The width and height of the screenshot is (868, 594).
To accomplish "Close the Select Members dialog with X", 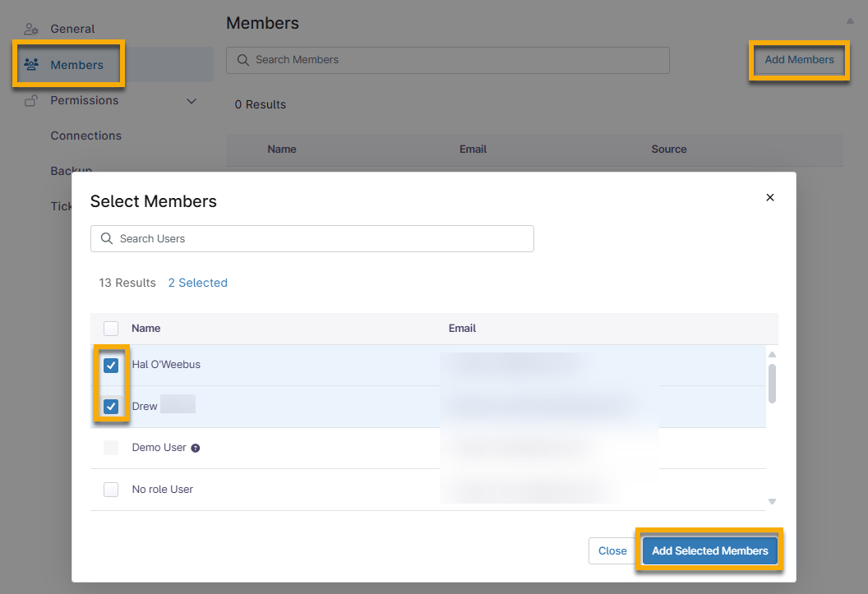I will click(x=770, y=197).
